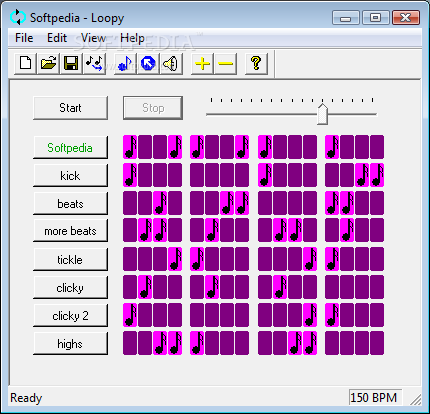The width and height of the screenshot is (430, 414).
Task: Click the more beats track button
Action: 70,231
